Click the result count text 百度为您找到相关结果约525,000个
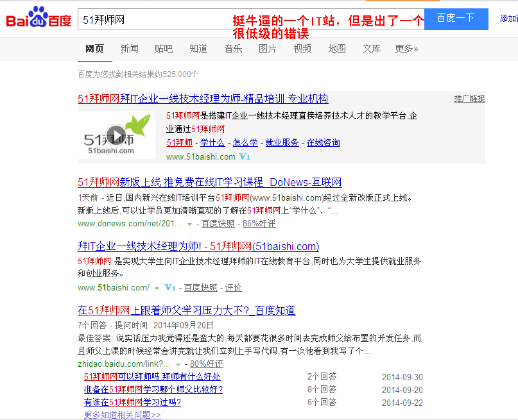The width and height of the screenshot is (518, 420). point(138,74)
